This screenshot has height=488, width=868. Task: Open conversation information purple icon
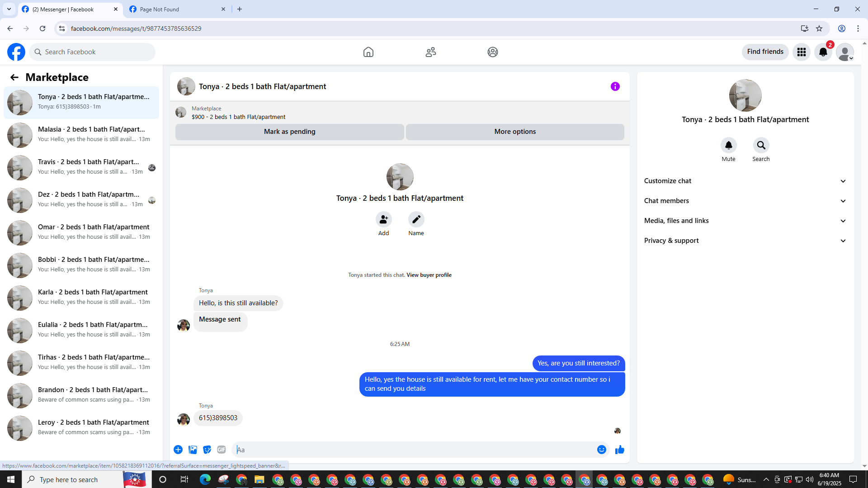tap(615, 86)
